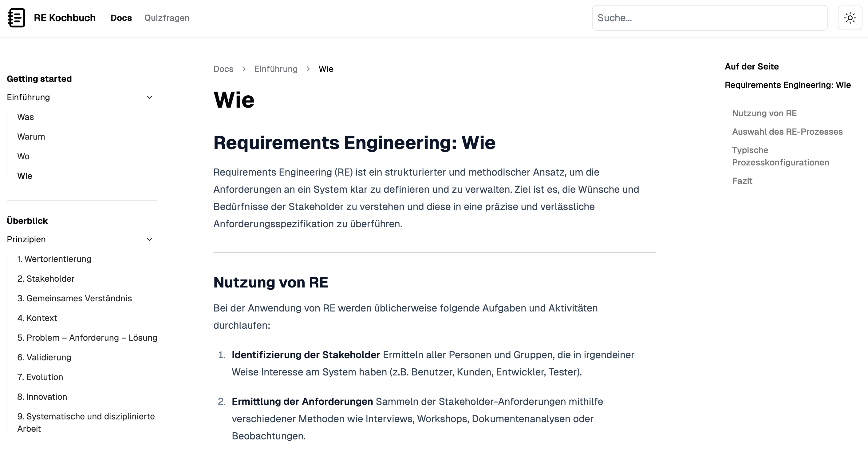Jump to Auswahl des RE-Prozesses in outline
The image size is (868, 452).
coord(787,132)
